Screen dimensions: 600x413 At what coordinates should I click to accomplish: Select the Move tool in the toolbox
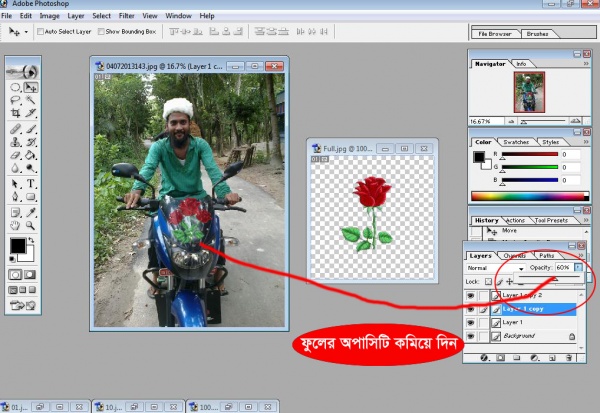click(x=31, y=87)
